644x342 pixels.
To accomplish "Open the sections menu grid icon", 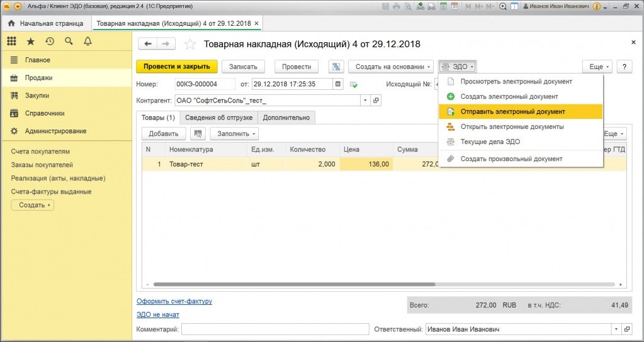I will point(11,41).
